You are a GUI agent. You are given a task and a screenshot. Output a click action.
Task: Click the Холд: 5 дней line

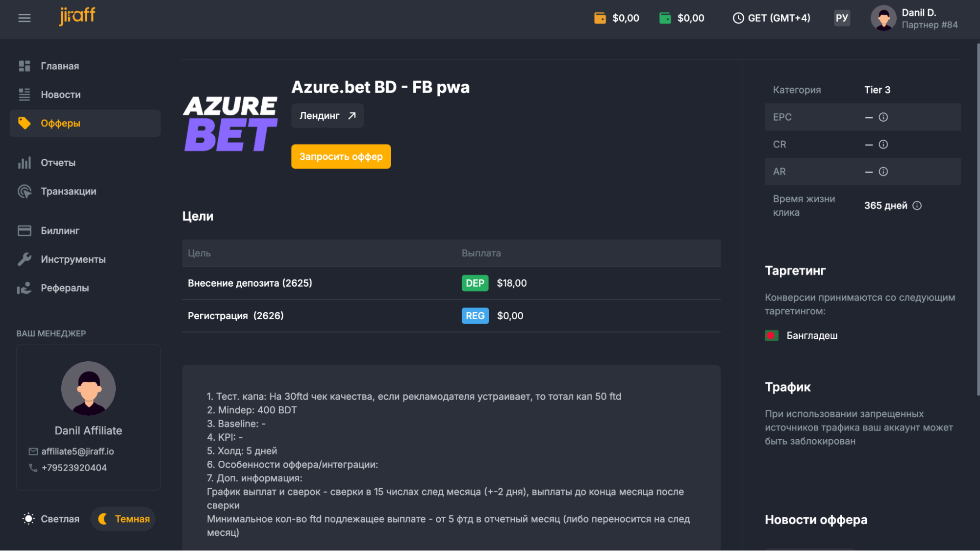(x=242, y=451)
